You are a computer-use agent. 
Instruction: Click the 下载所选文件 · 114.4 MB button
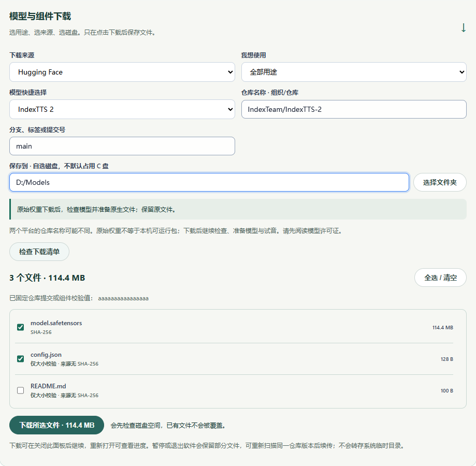pos(57,425)
